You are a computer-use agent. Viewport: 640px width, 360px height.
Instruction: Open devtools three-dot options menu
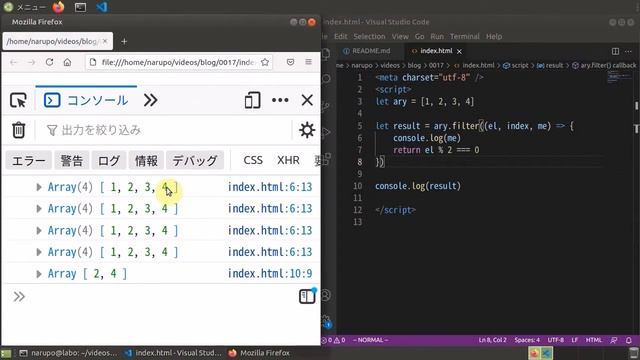point(280,100)
